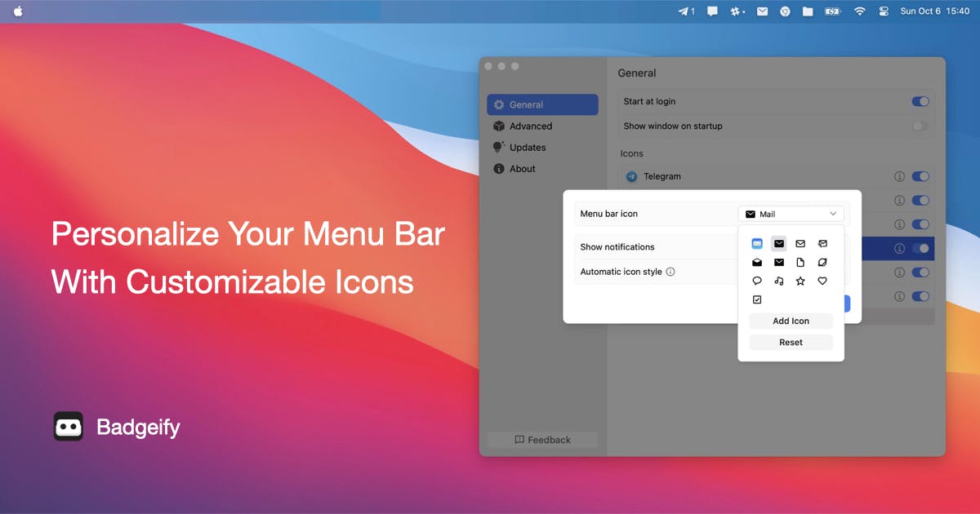980x514 pixels.
Task: Open the chat bubble menu bar icon
Action: [x=712, y=11]
